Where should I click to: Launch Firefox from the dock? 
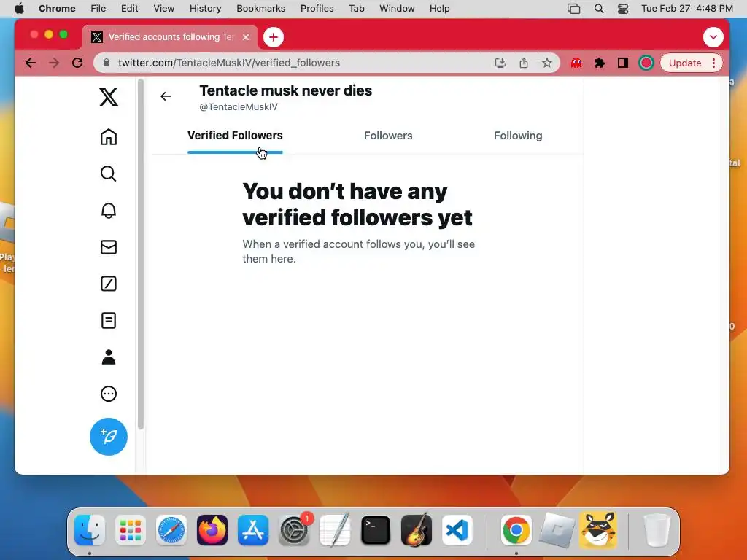[x=212, y=530]
